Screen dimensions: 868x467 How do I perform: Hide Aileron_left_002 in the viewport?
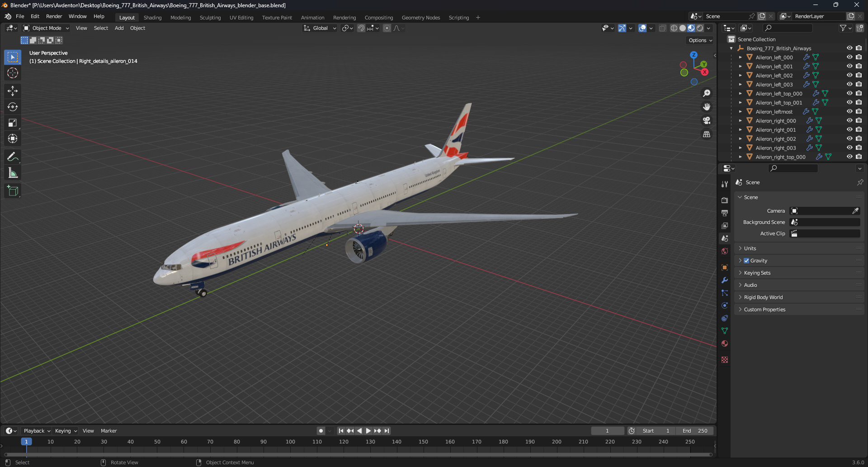click(x=849, y=75)
